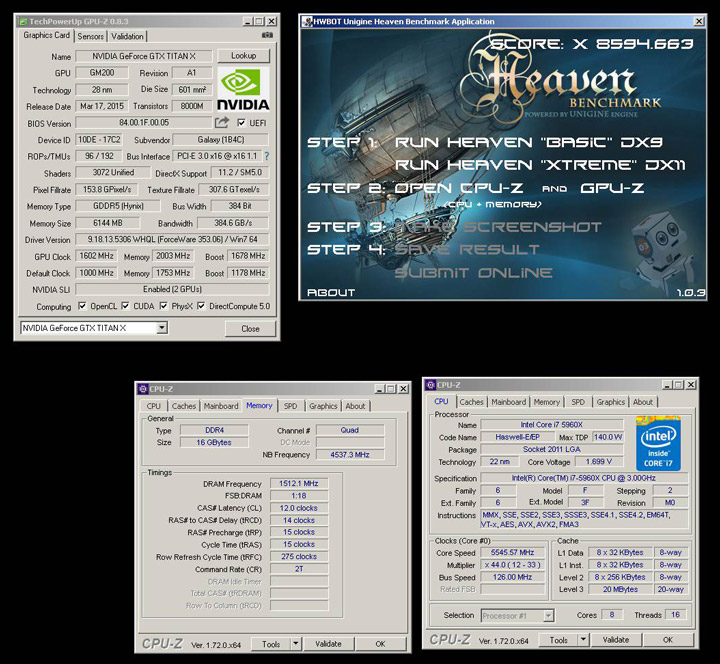720x664 pixels.
Task: Select the Graphics Card tab in GPU-Z
Action: point(46,35)
